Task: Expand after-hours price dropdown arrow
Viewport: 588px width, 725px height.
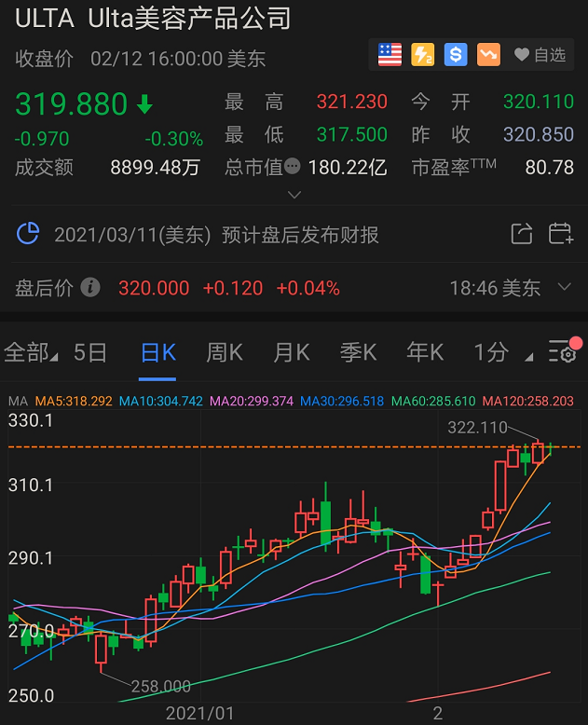Action: click(564, 287)
